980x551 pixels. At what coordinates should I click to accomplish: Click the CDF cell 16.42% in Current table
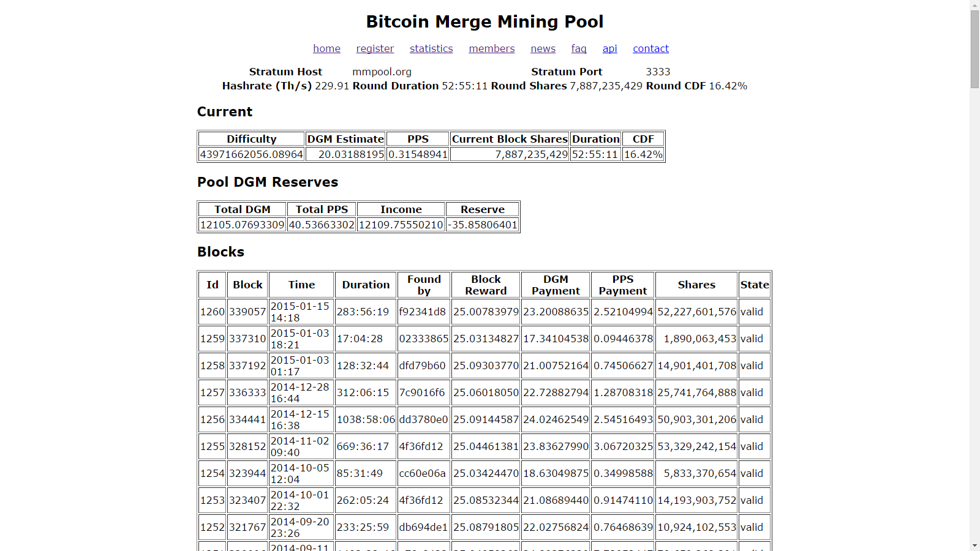click(643, 154)
